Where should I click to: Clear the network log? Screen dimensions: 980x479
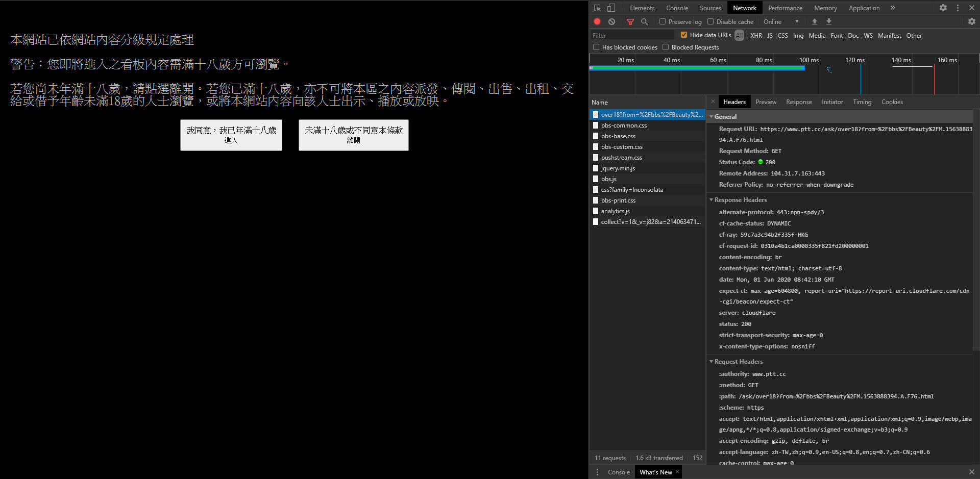pos(611,21)
